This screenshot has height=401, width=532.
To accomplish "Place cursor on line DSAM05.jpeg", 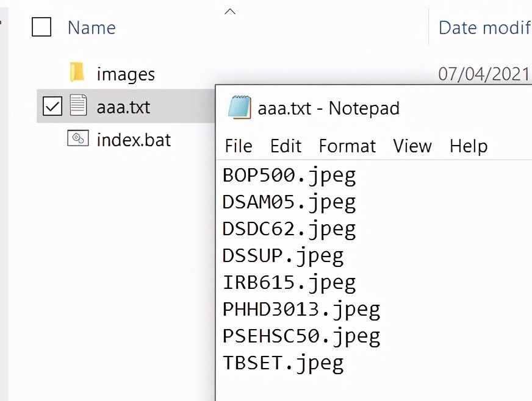I will (x=289, y=203).
